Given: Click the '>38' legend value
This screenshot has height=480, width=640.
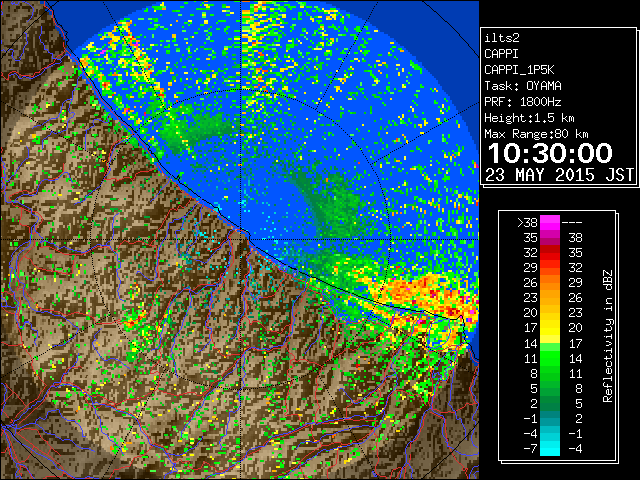Looking at the screenshot, I should pos(527,223).
